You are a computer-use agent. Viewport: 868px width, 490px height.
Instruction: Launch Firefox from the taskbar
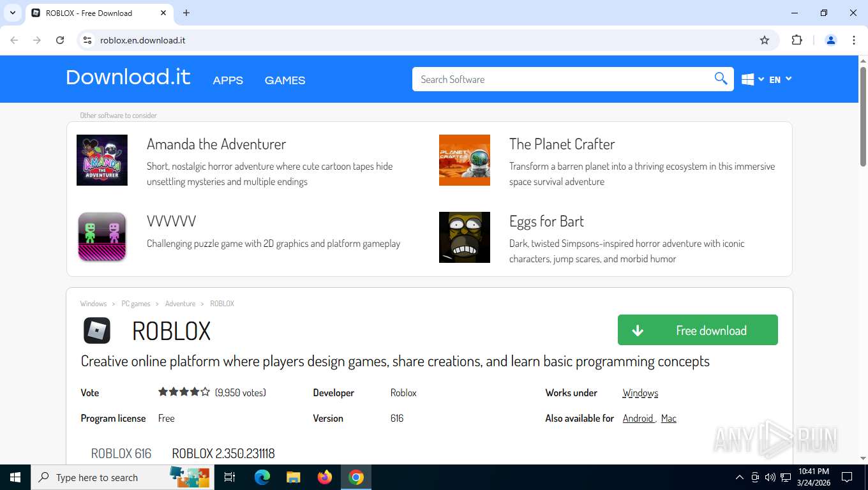(325, 477)
